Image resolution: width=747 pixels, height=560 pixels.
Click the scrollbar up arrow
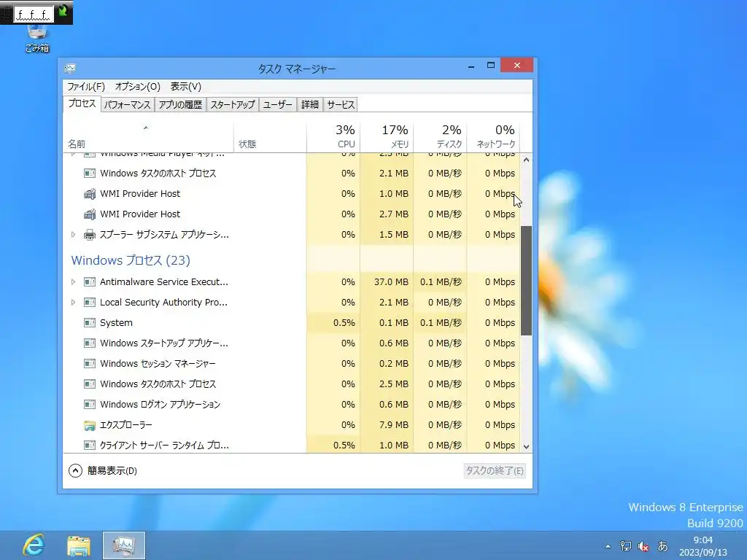(x=526, y=160)
